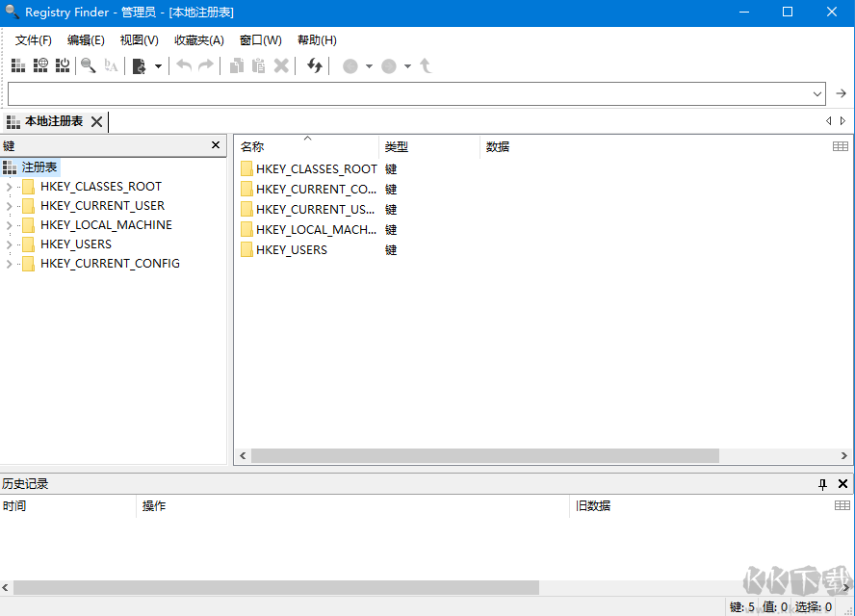Open the Find magnifier tool
Image resolution: width=855 pixels, height=616 pixels.
(x=89, y=64)
